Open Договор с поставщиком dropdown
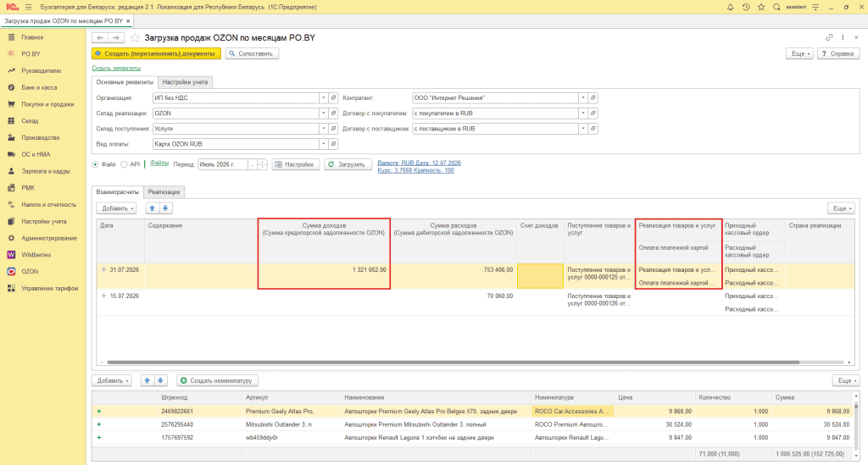Image resolution: width=868 pixels, height=465 pixels. (x=583, y=129)
